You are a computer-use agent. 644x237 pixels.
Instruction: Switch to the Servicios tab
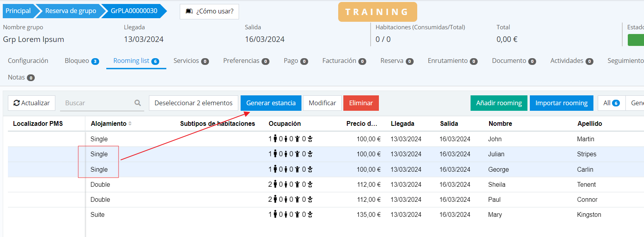click(186, 61)
